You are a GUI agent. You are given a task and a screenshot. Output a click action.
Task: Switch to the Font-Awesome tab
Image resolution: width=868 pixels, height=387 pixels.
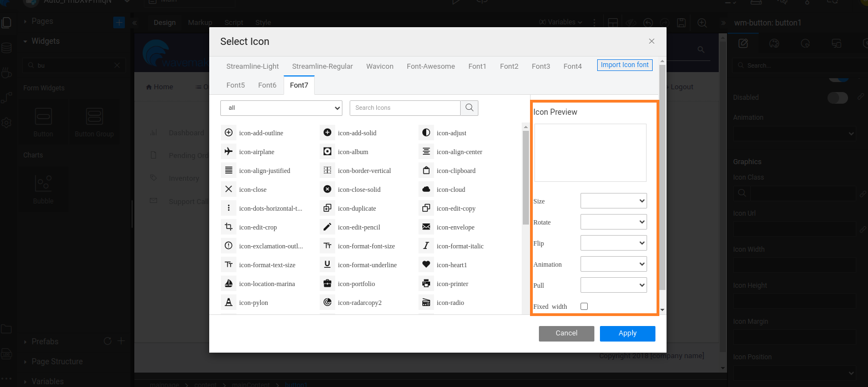(431, 66)
